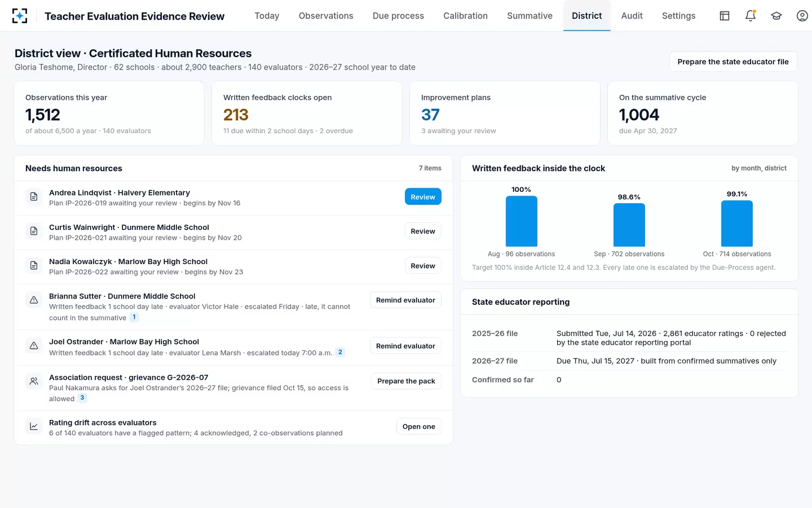Remind evaluator for Joel Ostrander
The height and width of the screenshot is (508, 812).
point(405,346)
